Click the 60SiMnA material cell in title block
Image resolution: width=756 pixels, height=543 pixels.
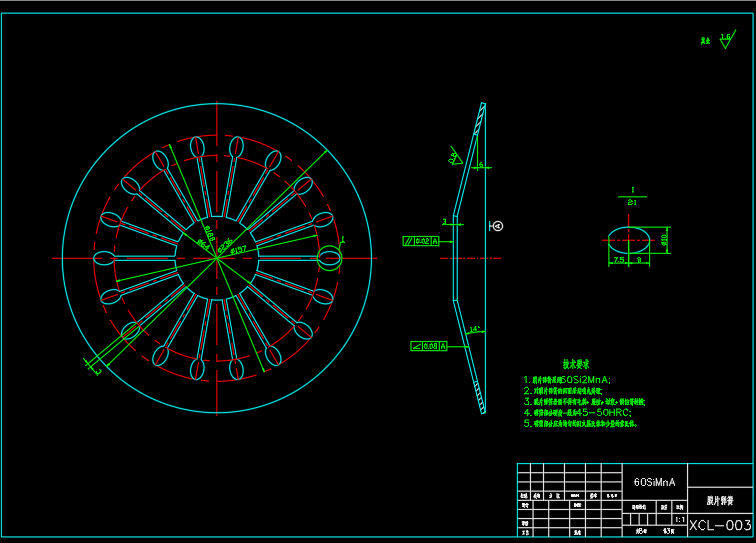pos(655,482)
